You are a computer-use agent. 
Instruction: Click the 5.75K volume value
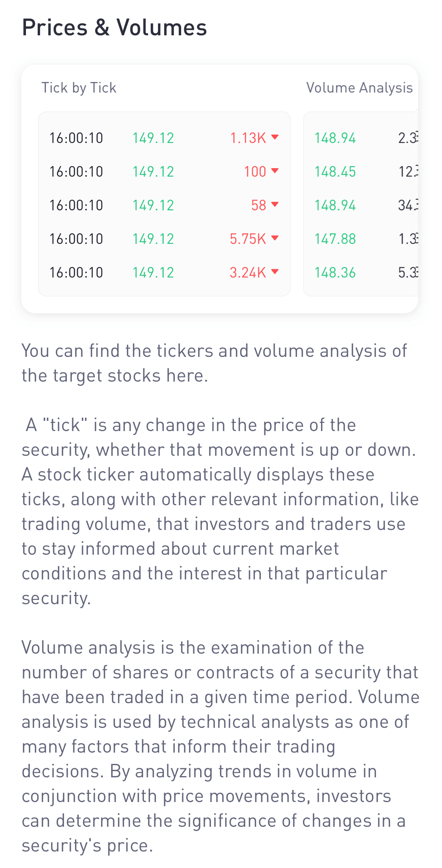(x=248, y=239)
